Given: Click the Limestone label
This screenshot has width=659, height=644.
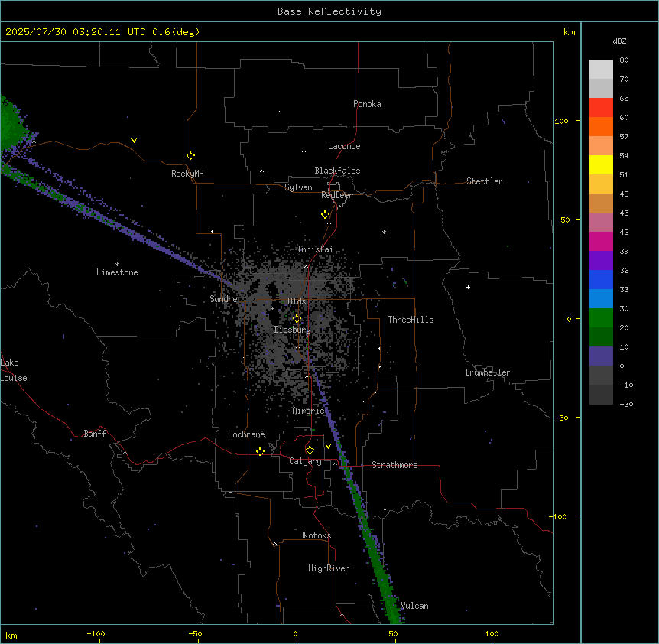Looking at the screenshot, I should (x=117, y=272).
